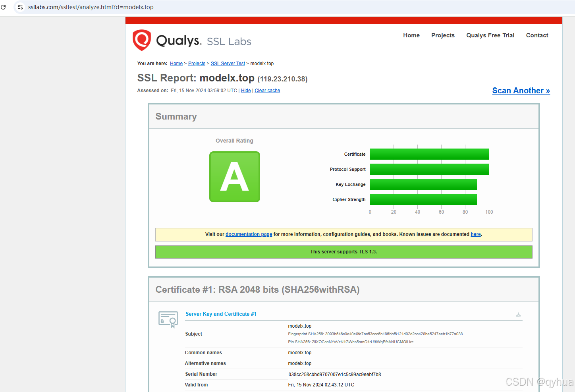Click the Valid from date value
The width and height of the screenshot is (575, 392).
[321, 385]
